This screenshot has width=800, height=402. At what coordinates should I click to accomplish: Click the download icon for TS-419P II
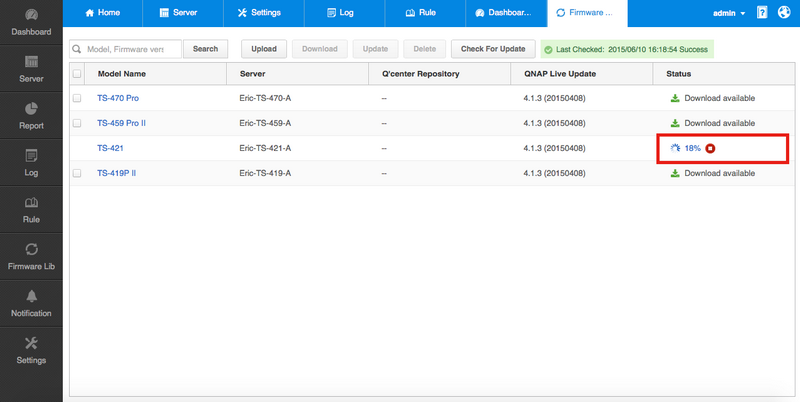coord(675,173)
